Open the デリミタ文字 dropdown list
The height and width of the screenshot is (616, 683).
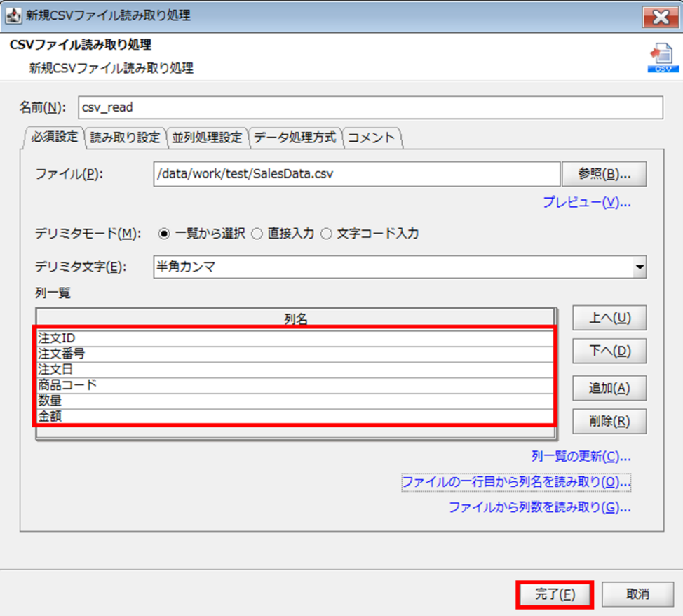point(638,267)
